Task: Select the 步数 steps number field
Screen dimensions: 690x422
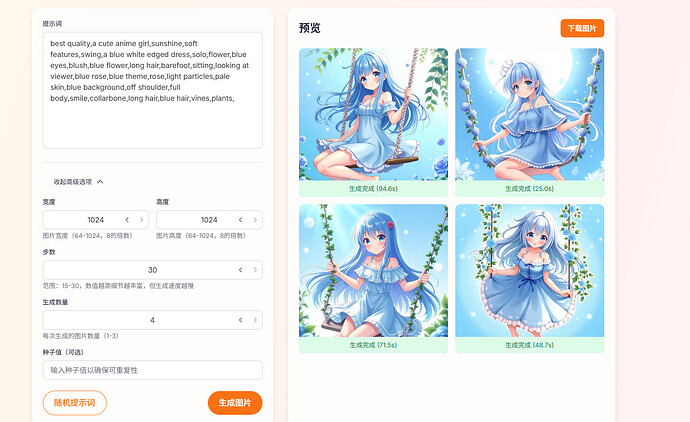Action: pos(153,270)
